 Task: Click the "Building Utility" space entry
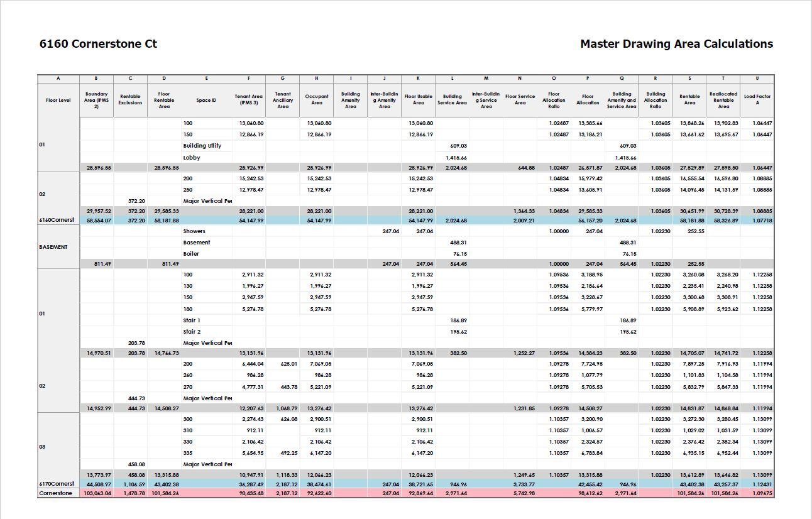202,146
